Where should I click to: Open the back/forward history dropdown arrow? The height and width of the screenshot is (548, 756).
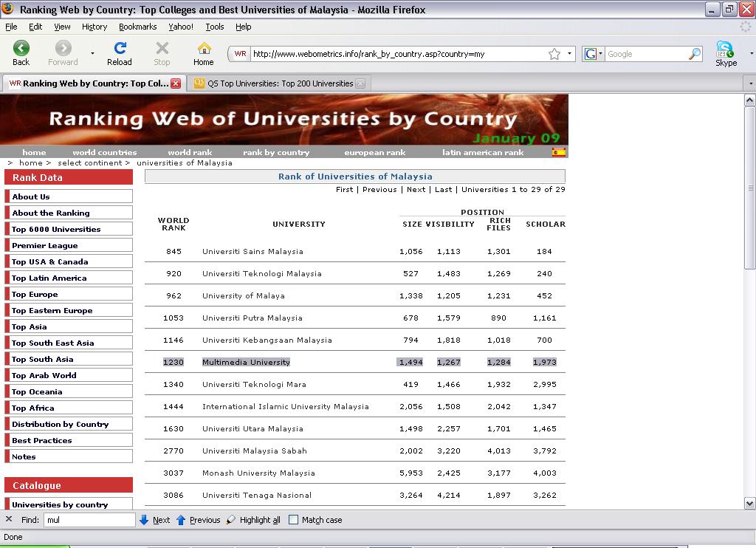pos(92,54)
